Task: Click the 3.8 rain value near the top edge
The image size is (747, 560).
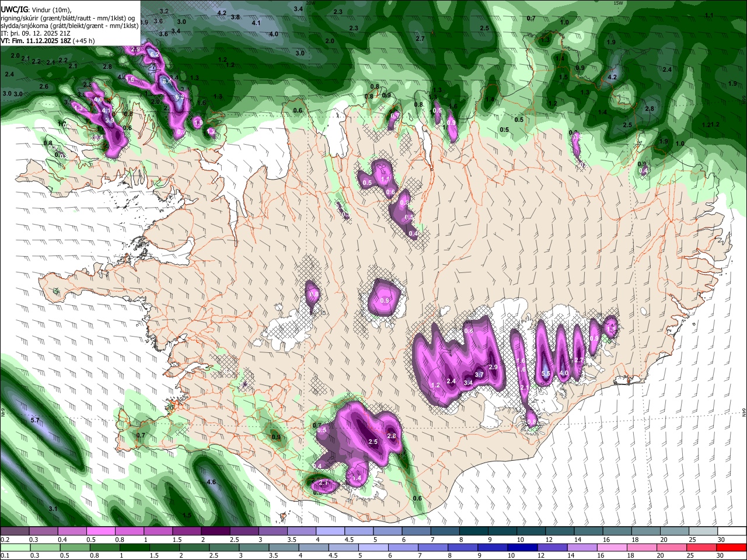Action: (235, 17)
